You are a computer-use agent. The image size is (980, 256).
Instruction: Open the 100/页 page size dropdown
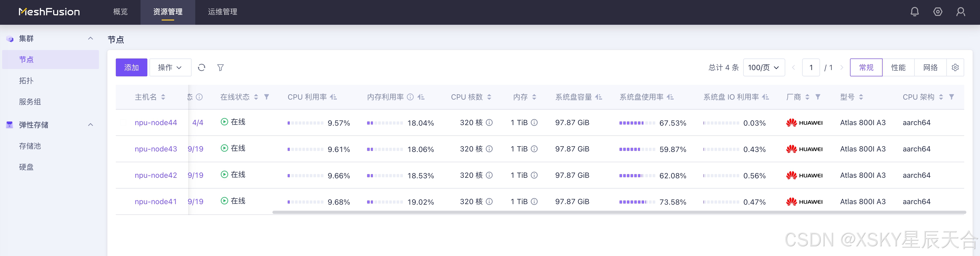(x=764, y=67)
